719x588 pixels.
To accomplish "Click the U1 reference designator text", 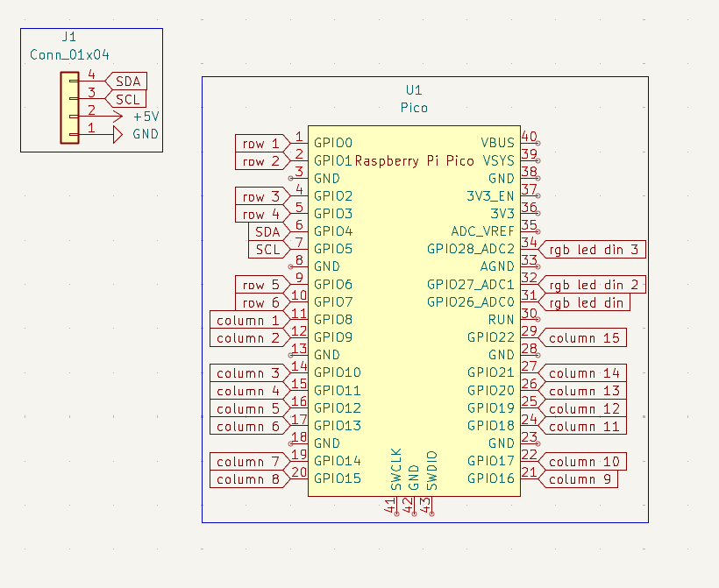I will click(414, 90).
